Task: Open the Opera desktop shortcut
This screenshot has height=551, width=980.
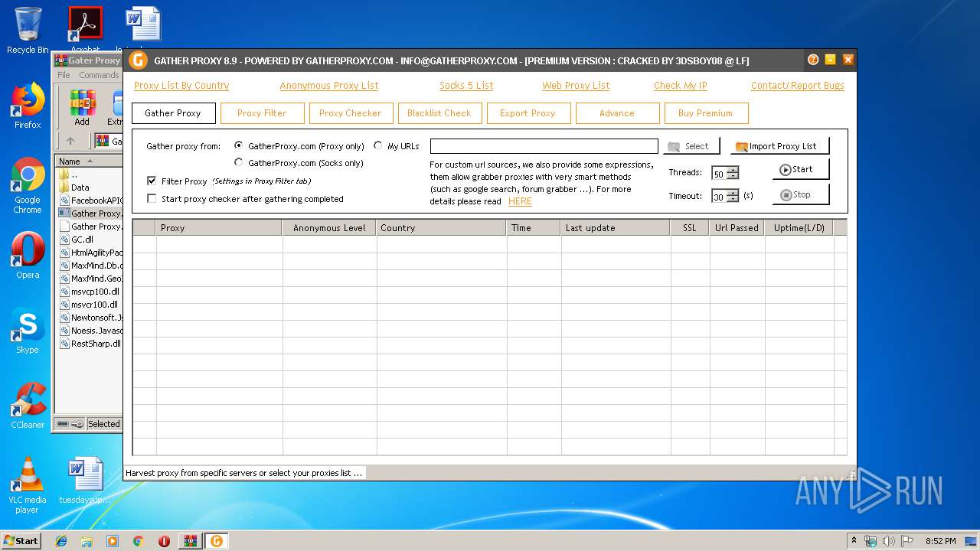Action: [28, 255]
